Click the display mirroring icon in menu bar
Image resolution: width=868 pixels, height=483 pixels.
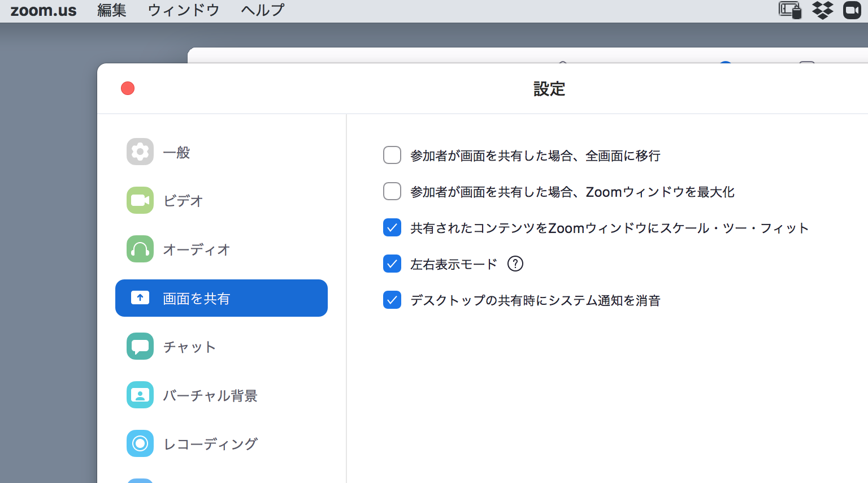coord(790,10)
